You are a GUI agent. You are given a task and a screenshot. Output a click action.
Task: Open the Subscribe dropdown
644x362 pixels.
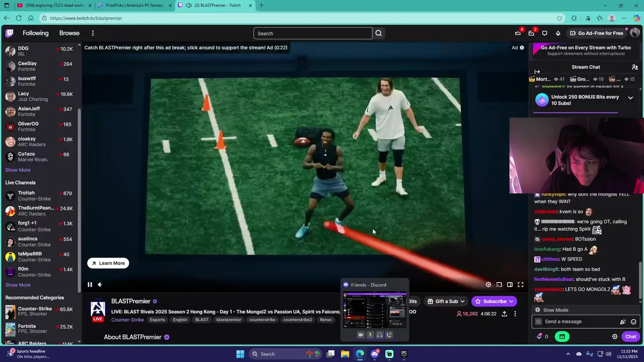(x=494, y=301)
